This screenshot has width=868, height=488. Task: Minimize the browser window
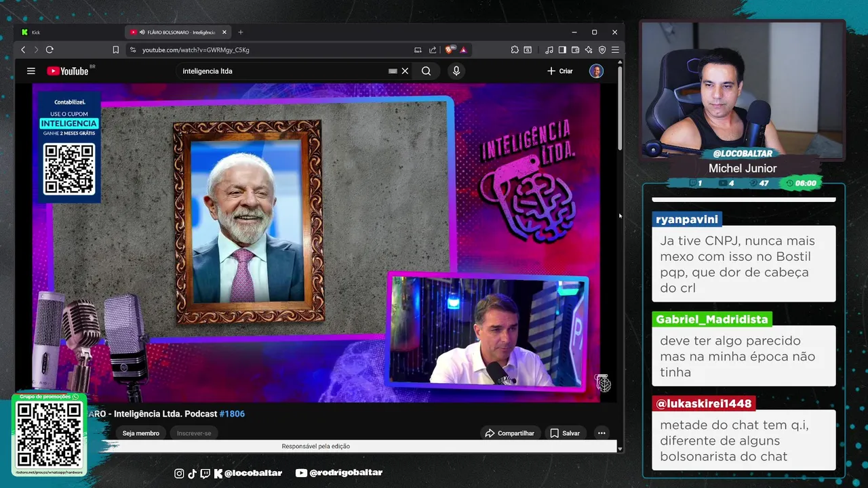click(574, 32)
